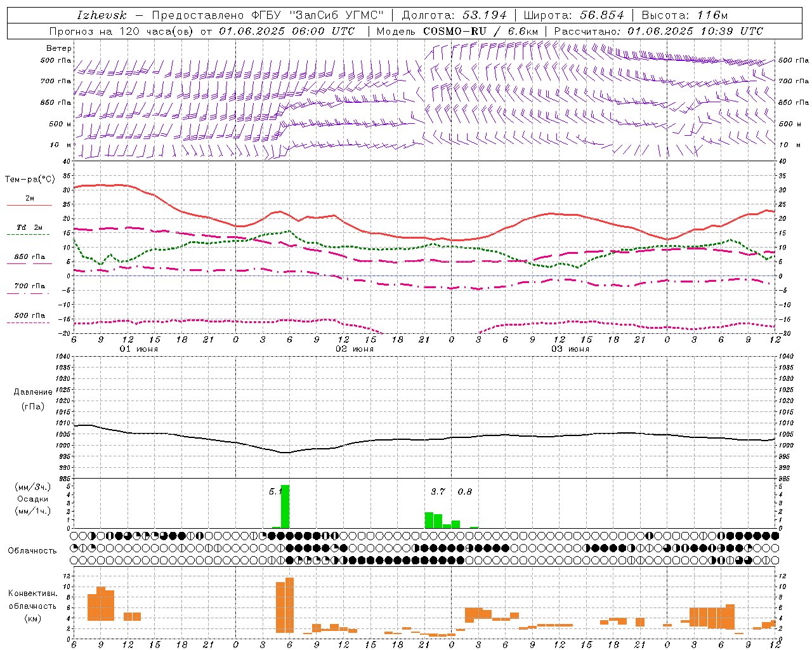Click the 'Ветер' wind section label

tap(58, 48)
